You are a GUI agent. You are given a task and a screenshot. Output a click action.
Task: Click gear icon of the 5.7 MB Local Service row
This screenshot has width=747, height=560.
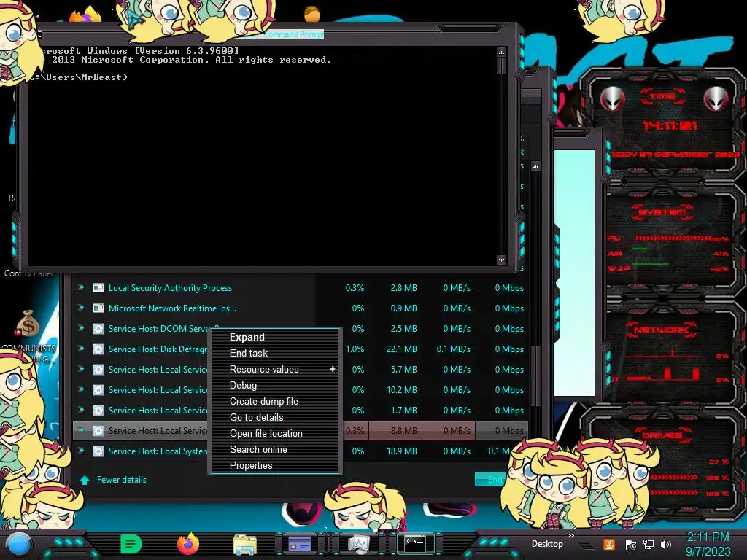point(98,370)
